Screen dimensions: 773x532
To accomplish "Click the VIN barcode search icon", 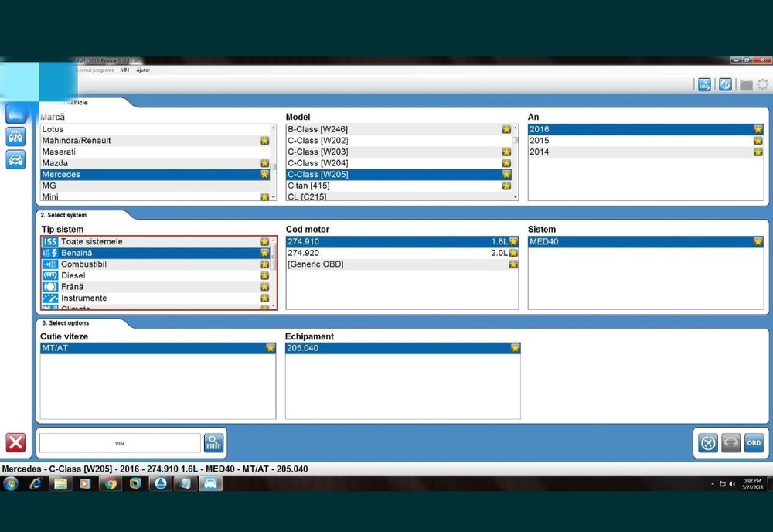I will coord(213,443).
